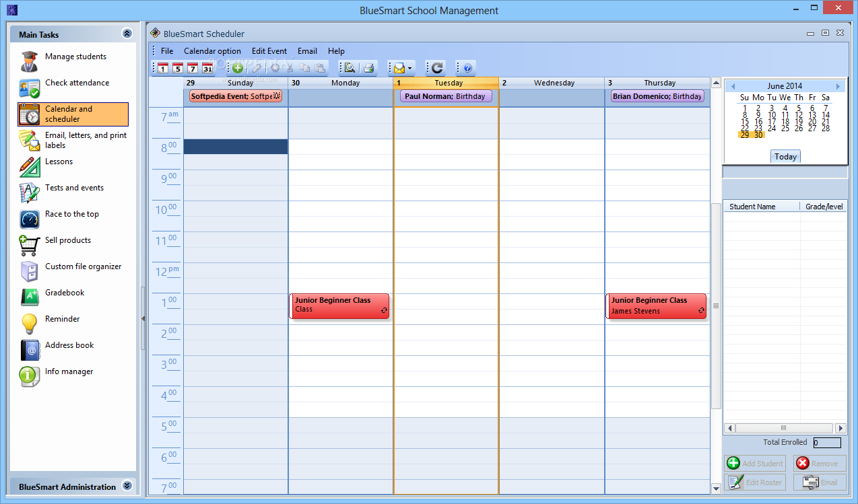Image resolution: width=858 pixels, height=504 pixels.
Task: Click the Remove button
Action: coord(820,463)
